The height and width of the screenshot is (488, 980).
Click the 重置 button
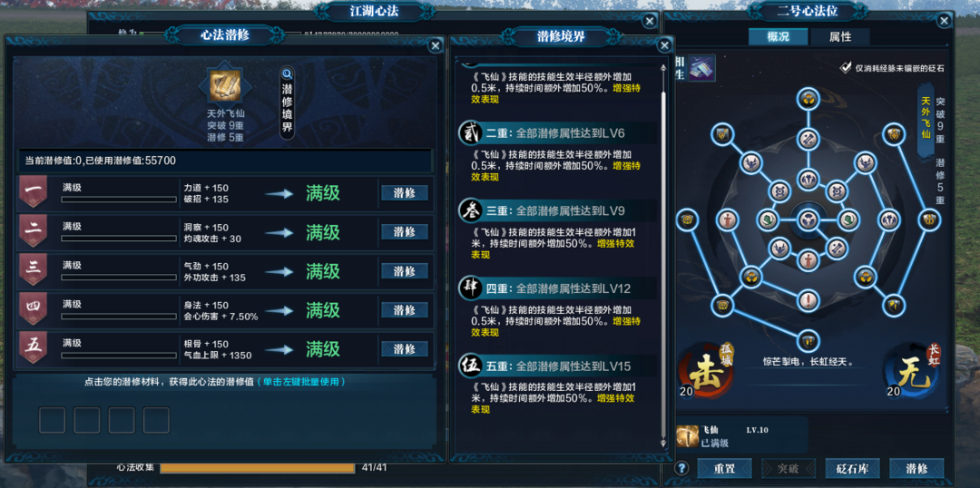tap(724, 468)
